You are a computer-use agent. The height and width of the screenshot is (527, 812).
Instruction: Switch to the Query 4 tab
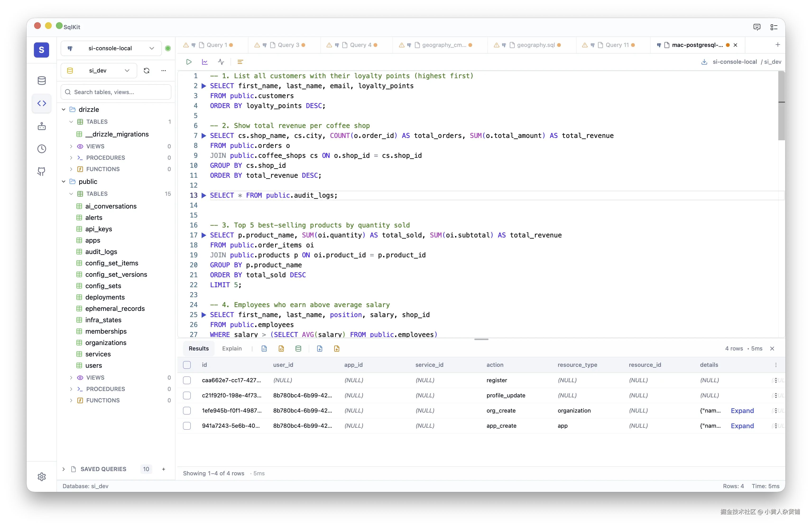(356, 45)
